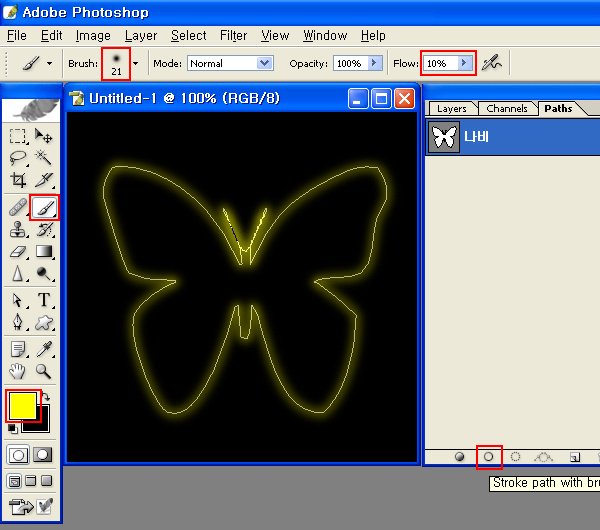Switch to Full Screen with menu bar
Image resolution: width=600 pixels, height=530 pixels.
31,481
